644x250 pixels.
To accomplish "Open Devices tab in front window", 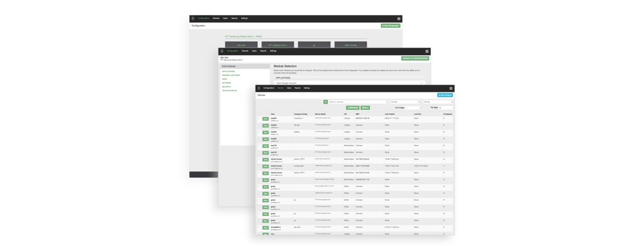I will point(280,89).
